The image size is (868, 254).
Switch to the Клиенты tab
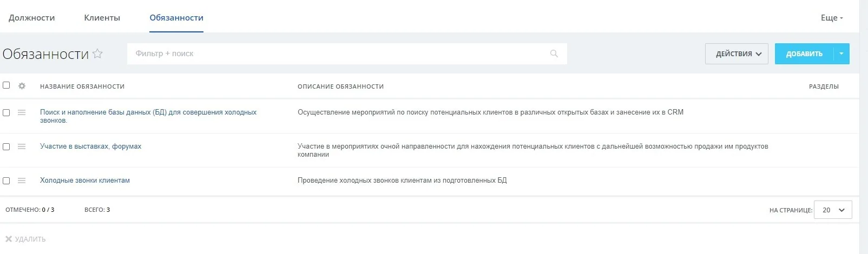(x=102, y=18)
